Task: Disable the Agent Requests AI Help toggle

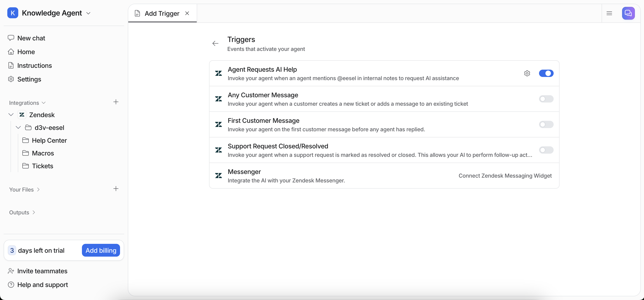Action: 546,73
